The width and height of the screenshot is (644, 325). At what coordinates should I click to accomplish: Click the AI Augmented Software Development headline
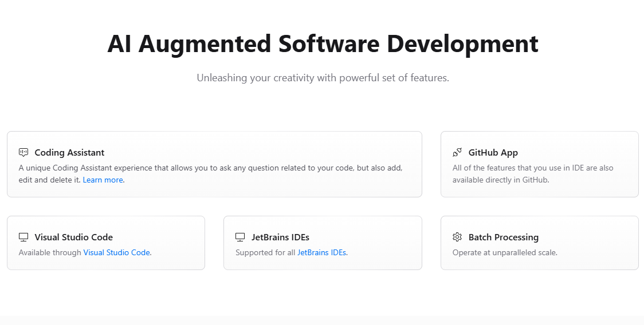[323, 43]
